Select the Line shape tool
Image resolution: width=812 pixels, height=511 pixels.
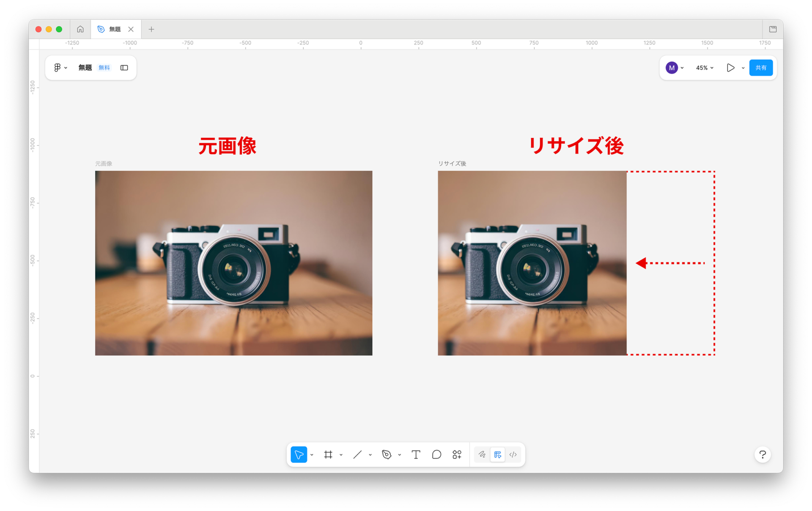(x=357, y=454)
